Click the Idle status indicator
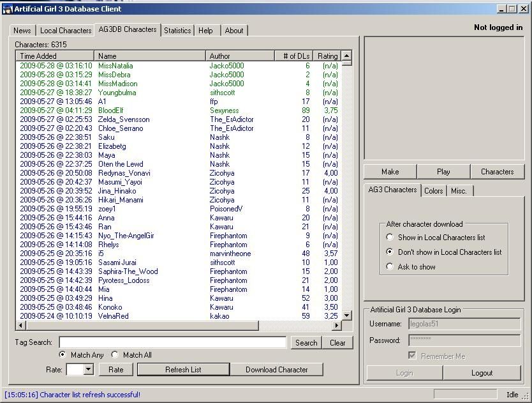The image size is (532, 403). pyautogui.click(x=512, y=395)
